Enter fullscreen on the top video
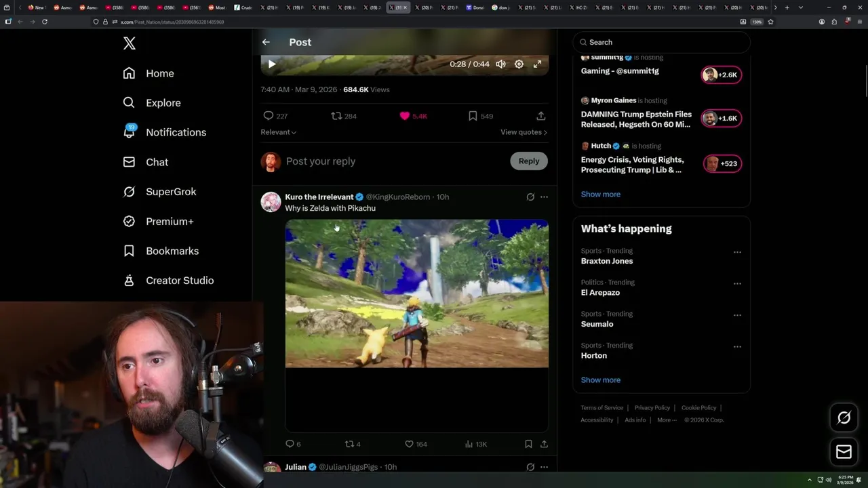 coord(537,64)
